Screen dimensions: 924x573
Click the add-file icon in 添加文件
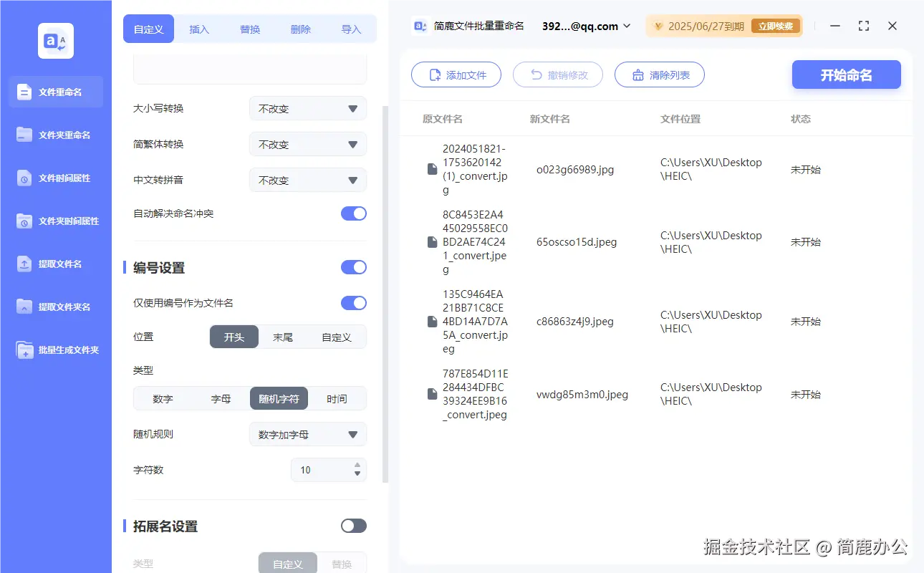435,75
